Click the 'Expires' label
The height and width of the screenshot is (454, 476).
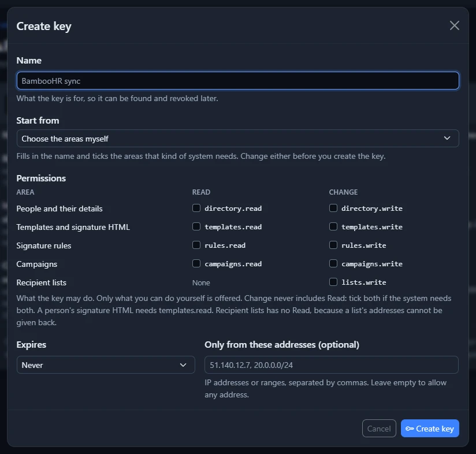click(31, 345)
